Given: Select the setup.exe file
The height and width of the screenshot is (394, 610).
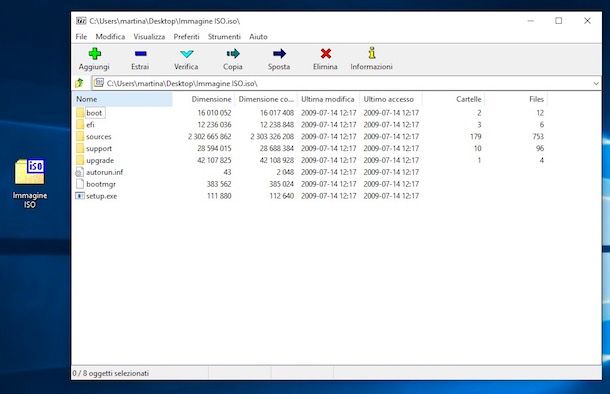Looking at the screenshot, I should [x=101, y=196].
